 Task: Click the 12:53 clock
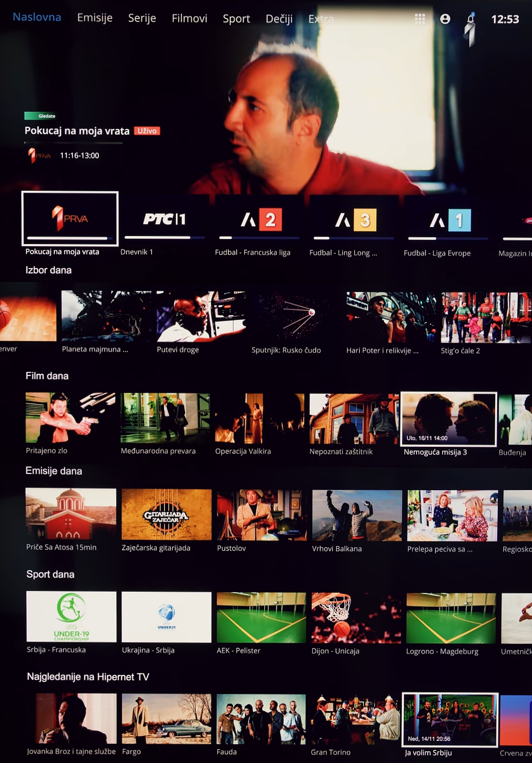pos(505,19)
